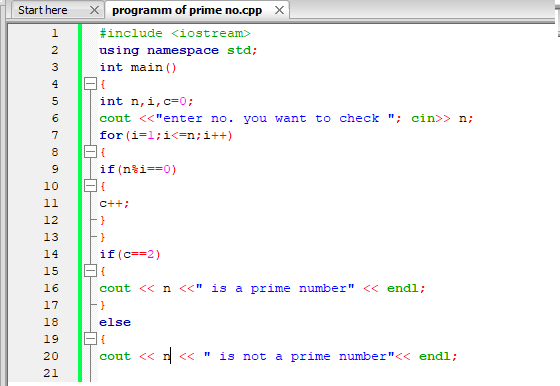This screenshot has height=386, width=560.
Task: Click line number 21 in the margin
Action: (51, 373)
